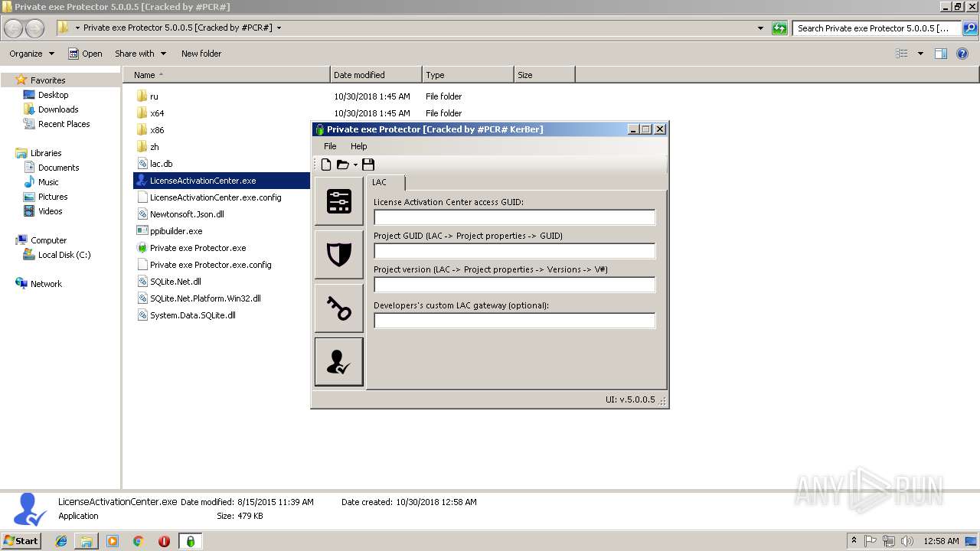Change view with the views icon
The width and height of the screenshot is (980, 551).
click(902, 54)
